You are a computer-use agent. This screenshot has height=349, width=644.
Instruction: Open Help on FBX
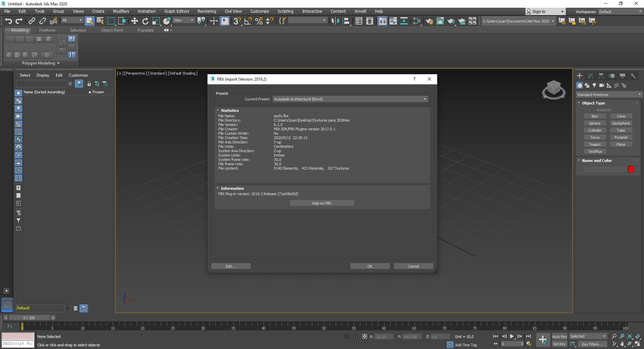point(322,203)
